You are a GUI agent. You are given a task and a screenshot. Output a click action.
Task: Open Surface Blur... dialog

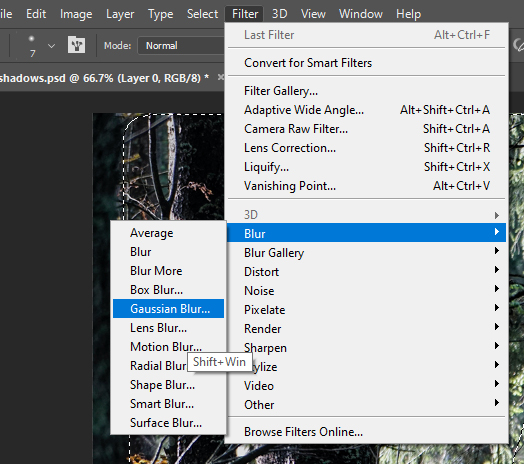[x=168, y=423]
